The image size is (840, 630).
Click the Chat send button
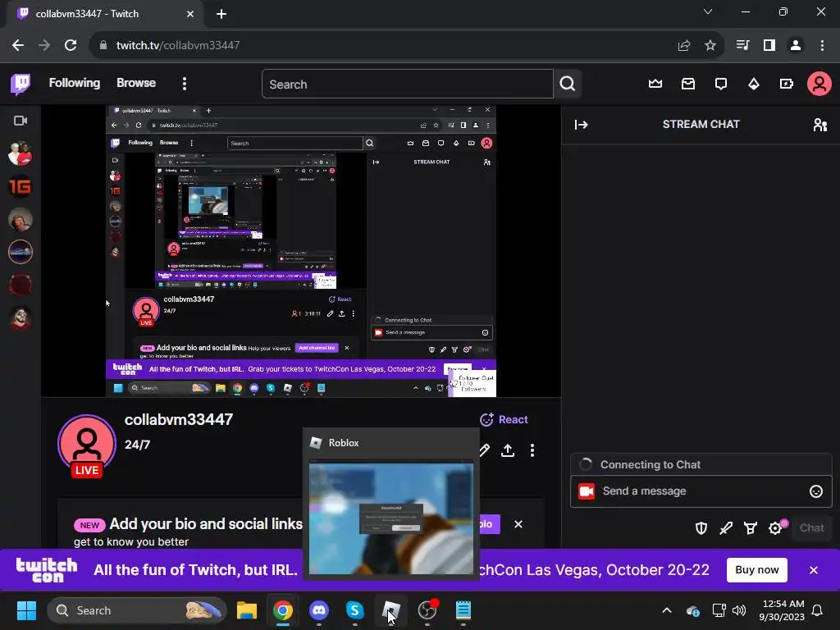point(811,527)
